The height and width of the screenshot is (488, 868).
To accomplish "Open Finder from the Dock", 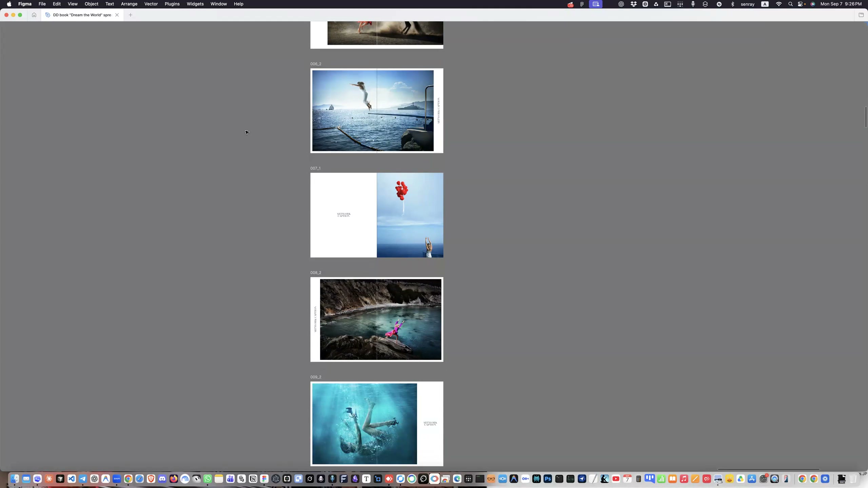I will (15, 479).
